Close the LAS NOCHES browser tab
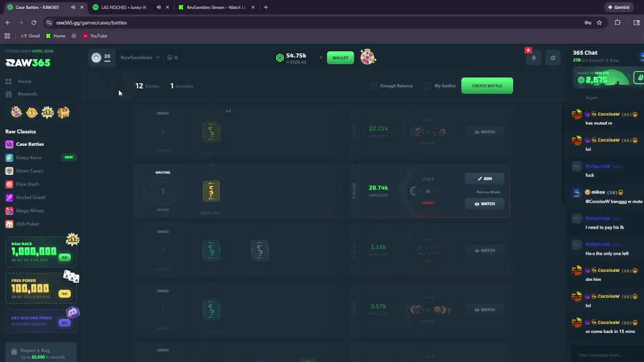This screenshot has height=362, width=644. 168,7
